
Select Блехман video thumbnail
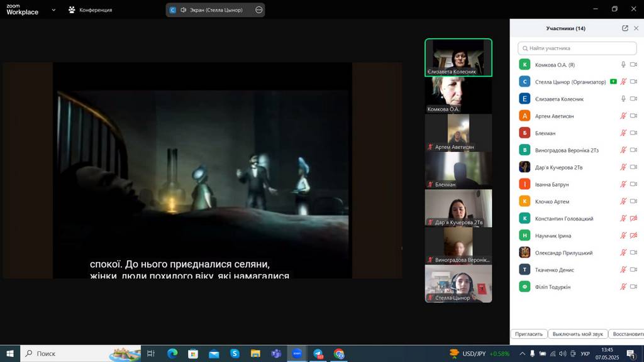(x=458, y=170)
